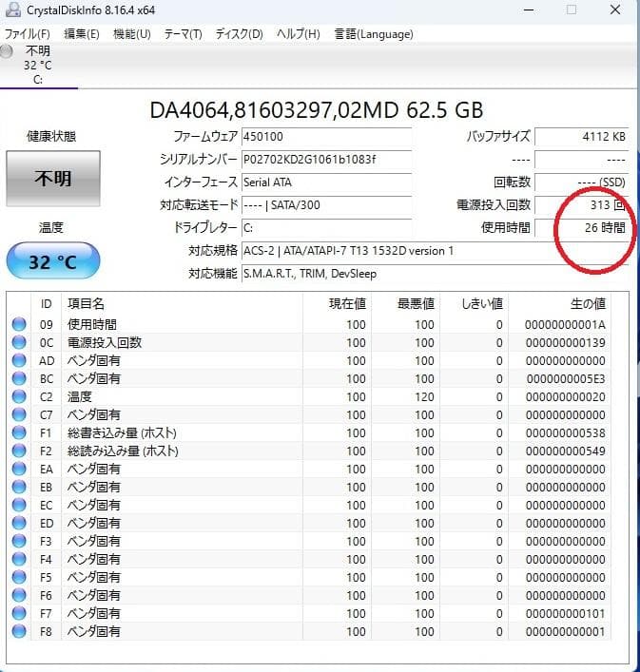Select the 使用時間 attribute row name
The image size is (640, 672).
click(x=91, y=324)
